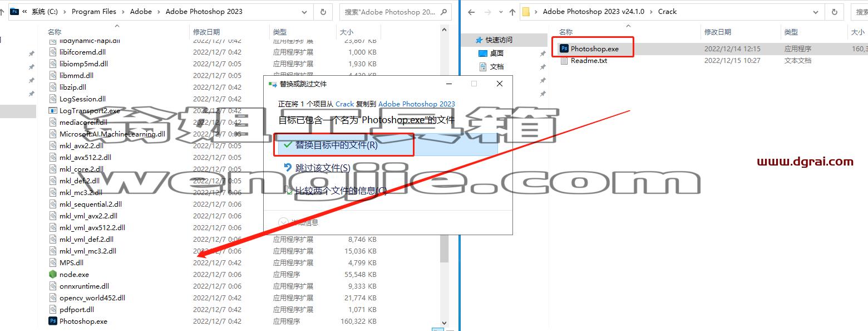Select LogSession.dll in file list
868x331 pixels.
click(x=82, y=99)
